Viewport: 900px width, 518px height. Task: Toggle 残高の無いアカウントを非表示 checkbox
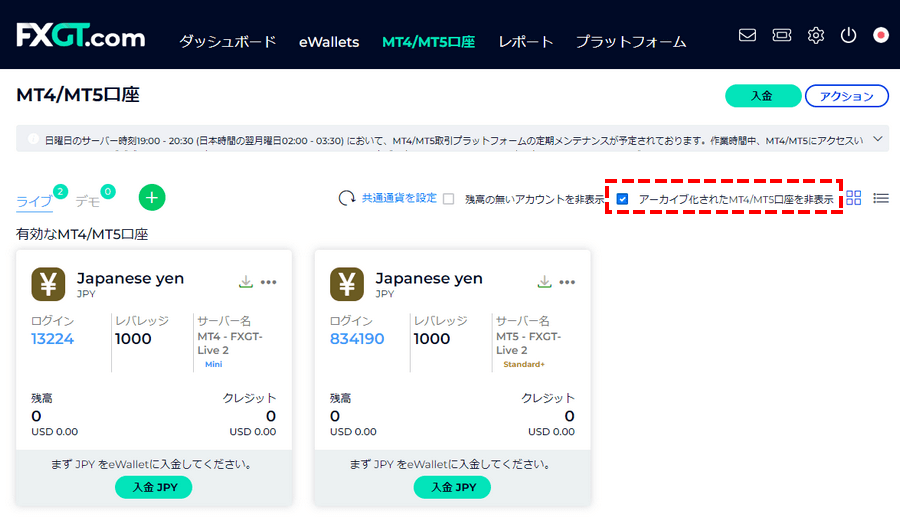(449, 199)
